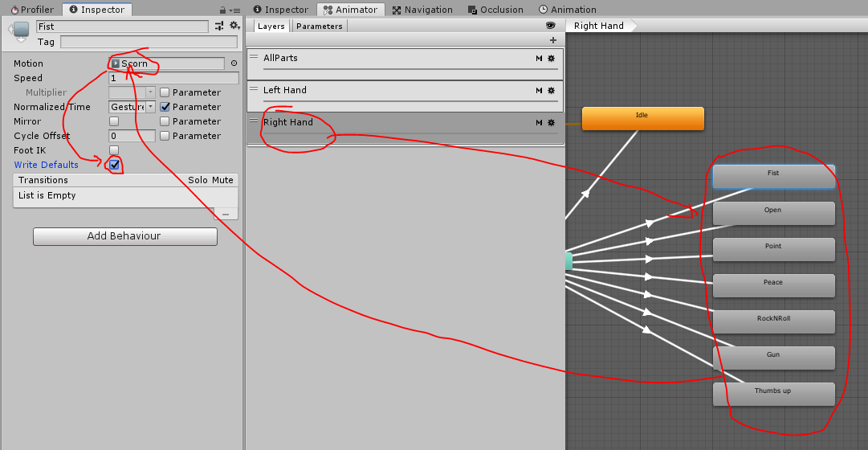Show the Parameters list tab
Screen dimensions: 868x450
click(320, 26)
